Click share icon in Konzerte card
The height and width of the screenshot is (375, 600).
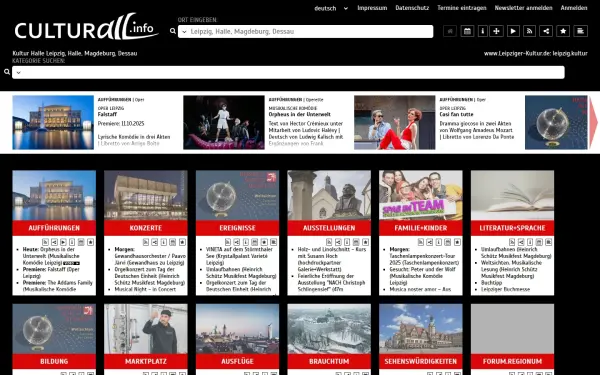click(x=155, y=242)
